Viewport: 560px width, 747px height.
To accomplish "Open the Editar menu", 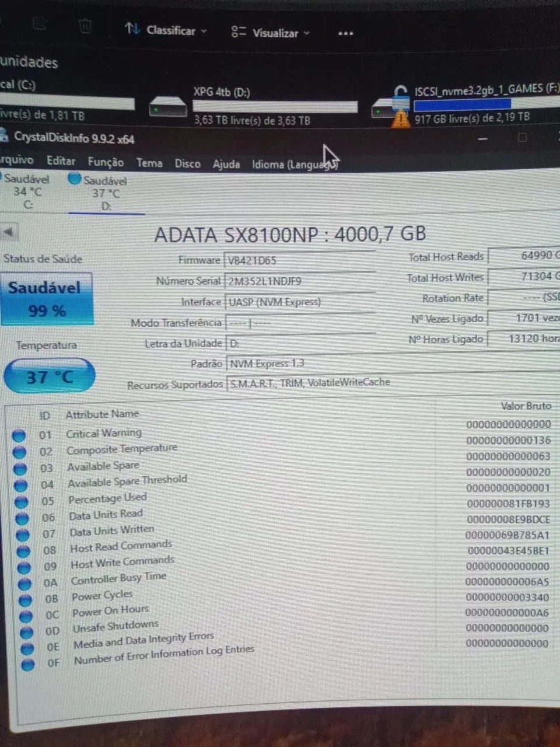I will [x=61, y=161].
